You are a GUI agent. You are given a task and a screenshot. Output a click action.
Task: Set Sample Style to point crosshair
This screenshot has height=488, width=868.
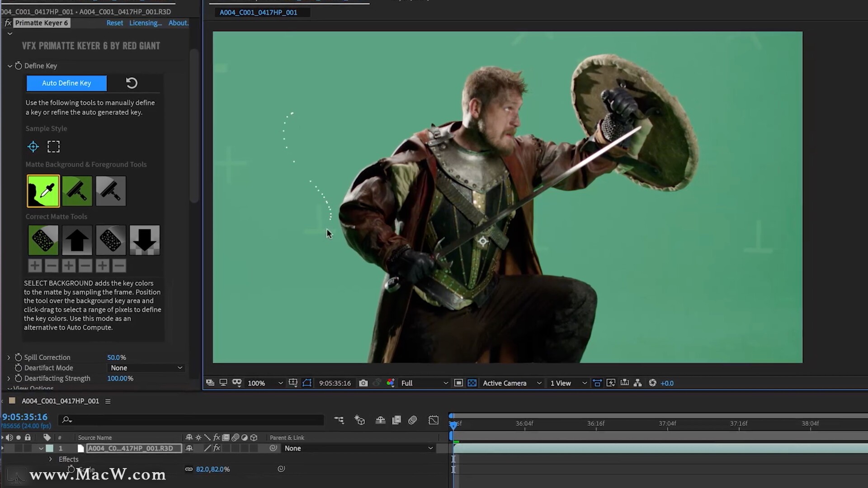pyautogui.click(x=33, y=146)
